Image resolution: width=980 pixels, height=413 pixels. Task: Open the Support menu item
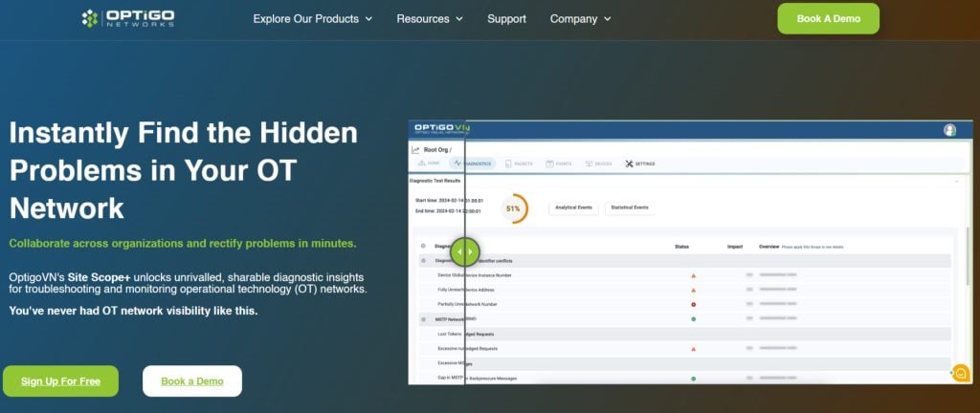pyautogui.click(x=507, y=19)
